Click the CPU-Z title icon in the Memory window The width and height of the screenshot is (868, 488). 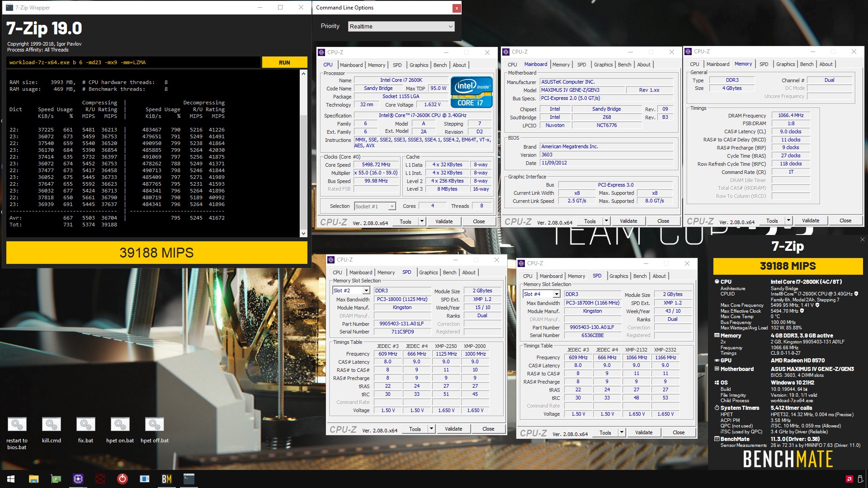click(688, 52)
